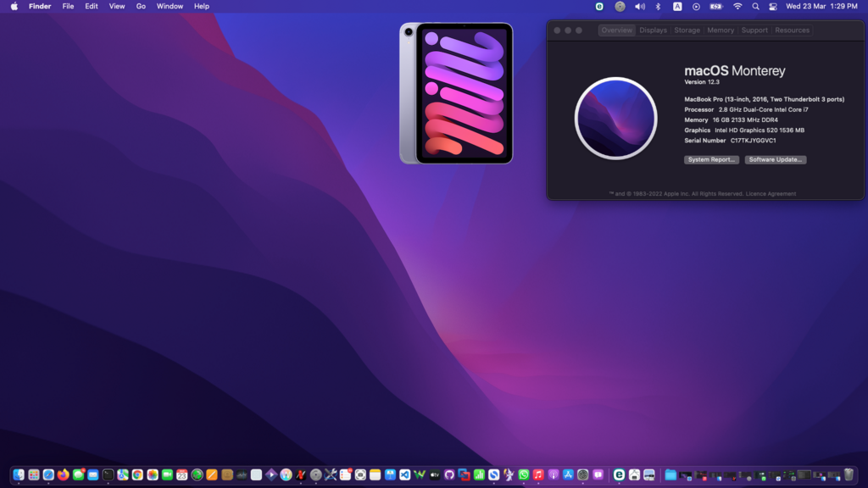Viewport: 868px width, 488px height.
Task: Open Launchpad in the Dock
Action: click(34, 474)
